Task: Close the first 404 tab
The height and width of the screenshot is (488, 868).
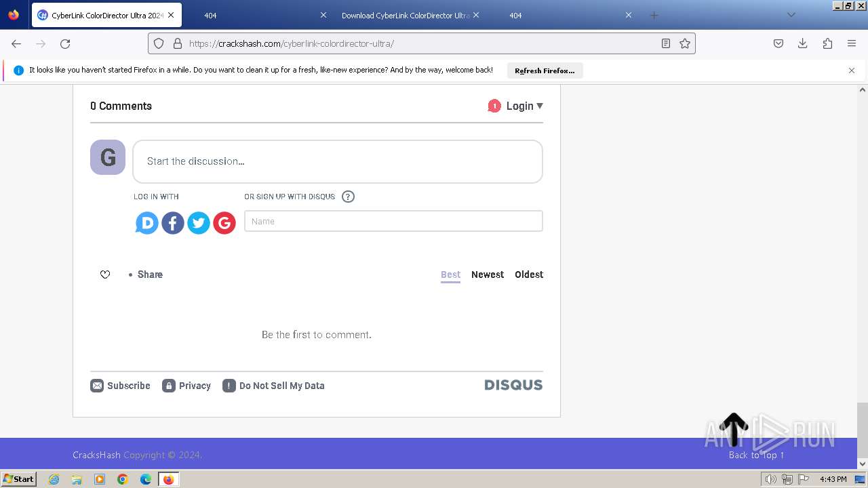Action: 323,15
